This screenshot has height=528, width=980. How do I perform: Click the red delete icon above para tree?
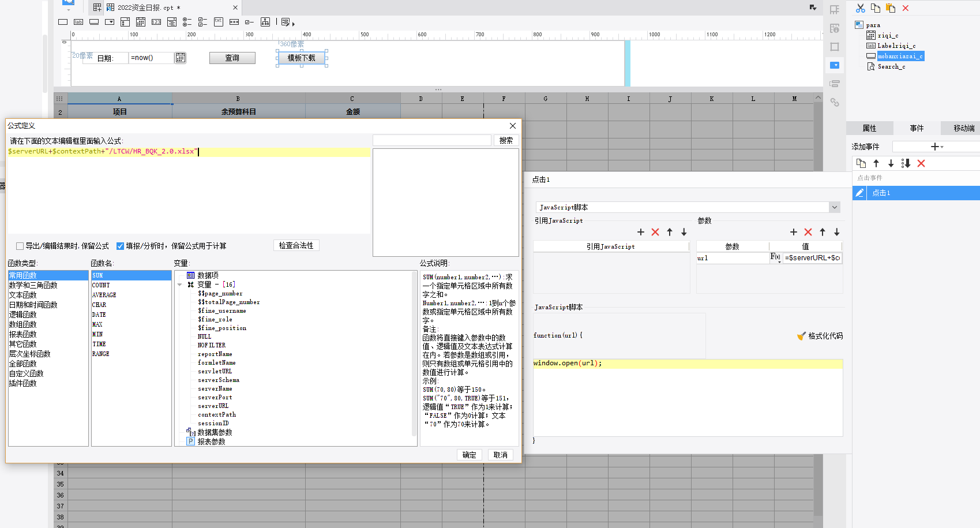pyautogui.click(x=906, y=8)
